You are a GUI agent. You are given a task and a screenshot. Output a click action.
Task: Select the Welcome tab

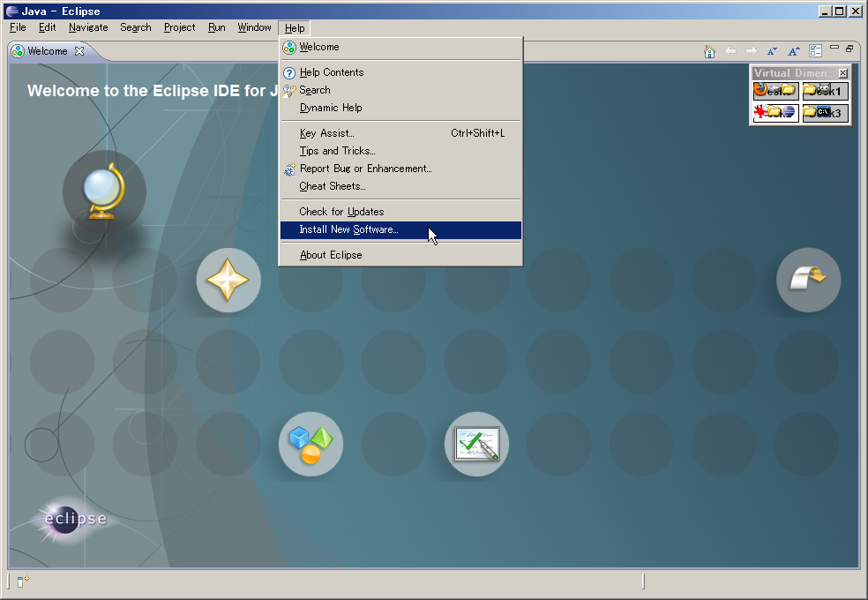pyautogui.click(x=47, y=51)
